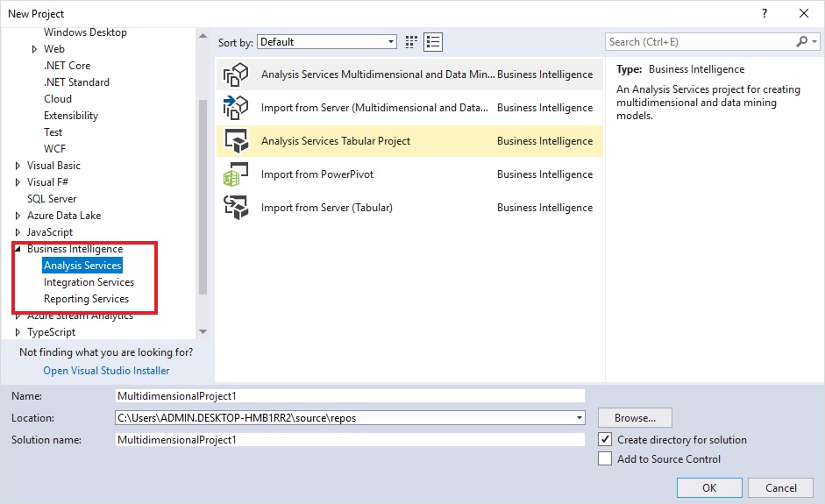This screenshot has width=825, height=504.
Task: Select the Visual Basic category label
Action: pos(53,166)
